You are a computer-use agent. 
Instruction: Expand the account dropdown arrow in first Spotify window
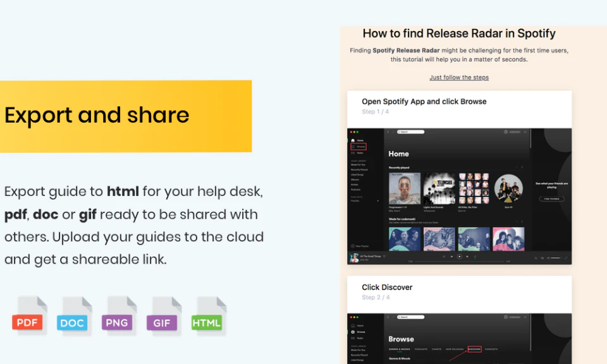point(524,132)
